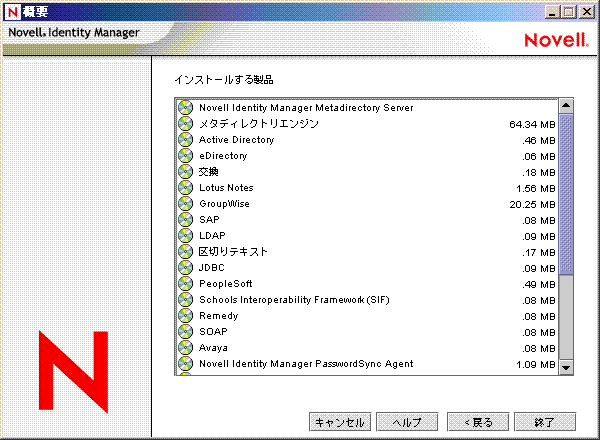The image size is (600, 440).
Task: Select the Active Directory entry
Action: tap(367, 140)
